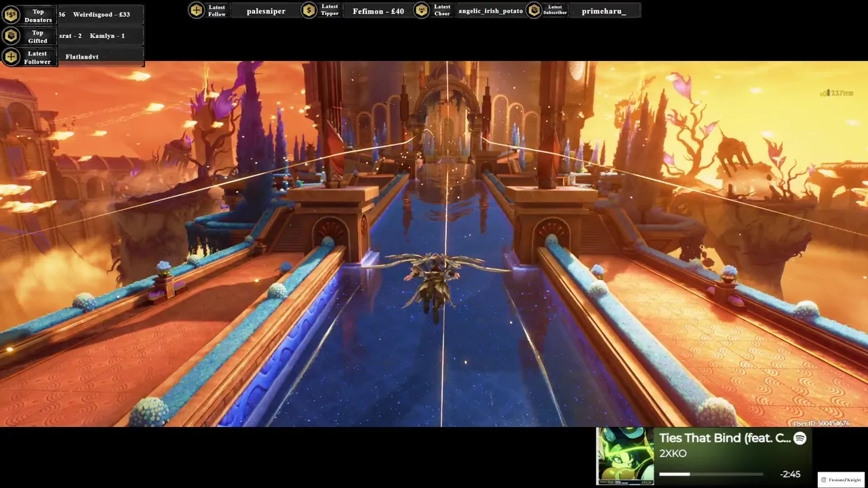
Task: Click the follower name 'Flatlandvt'
Action: 82,57
